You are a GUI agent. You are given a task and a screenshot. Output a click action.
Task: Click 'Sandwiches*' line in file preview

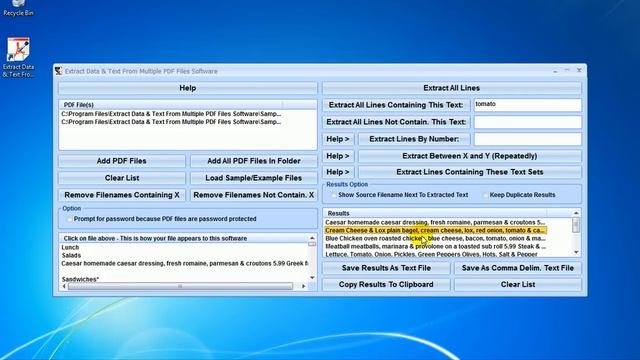pos(80,279)
